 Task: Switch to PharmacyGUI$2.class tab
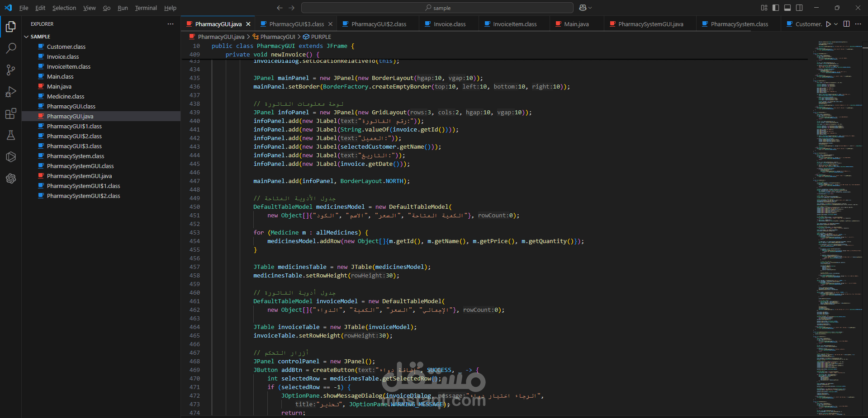coord(379,24)
